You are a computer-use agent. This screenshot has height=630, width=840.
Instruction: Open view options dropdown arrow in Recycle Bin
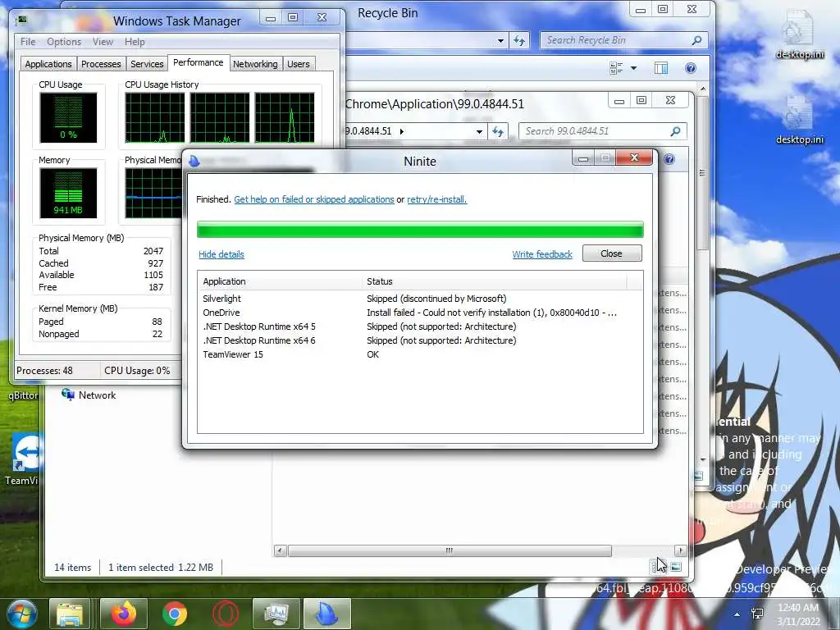634,68
